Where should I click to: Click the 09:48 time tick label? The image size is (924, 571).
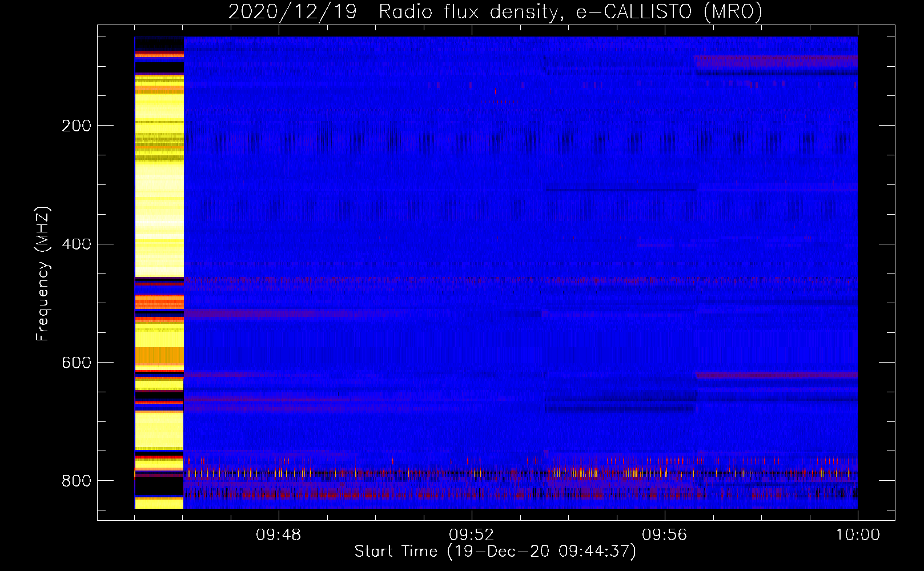tap(279, 535)
